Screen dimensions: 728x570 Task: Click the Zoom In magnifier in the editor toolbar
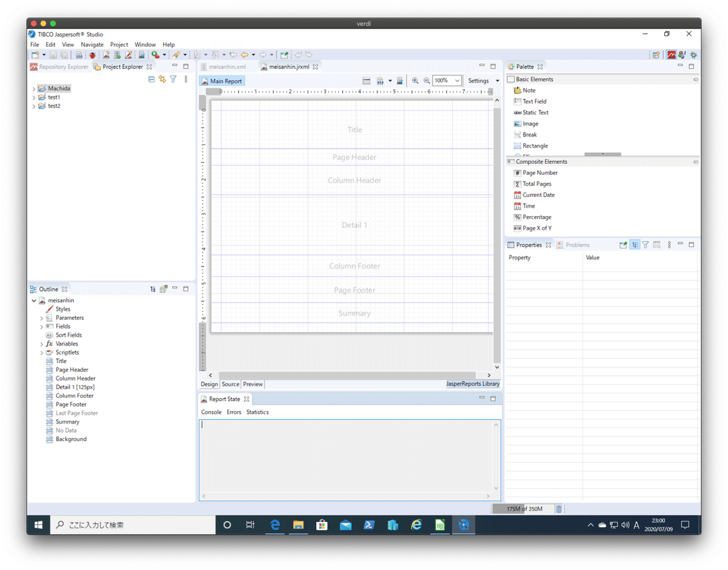click(416, 80)
